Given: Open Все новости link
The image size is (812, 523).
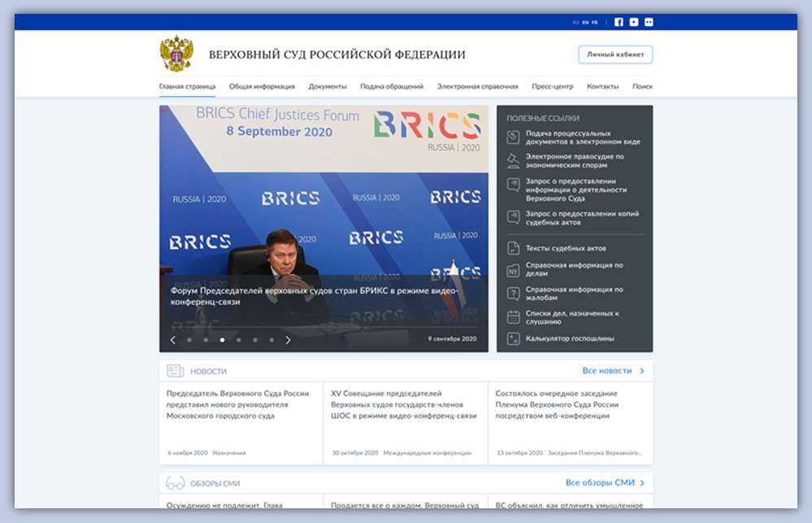Looking at the screenshot, I should (607, 371).
